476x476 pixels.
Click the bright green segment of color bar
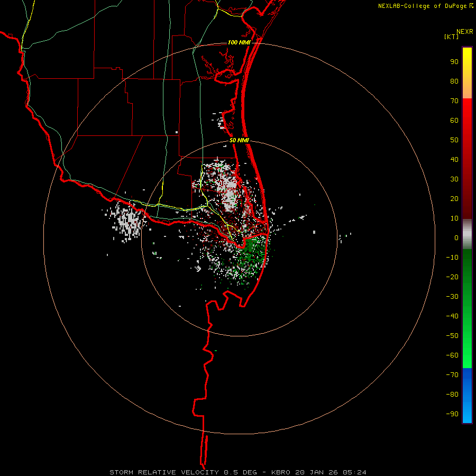point(467,309)
